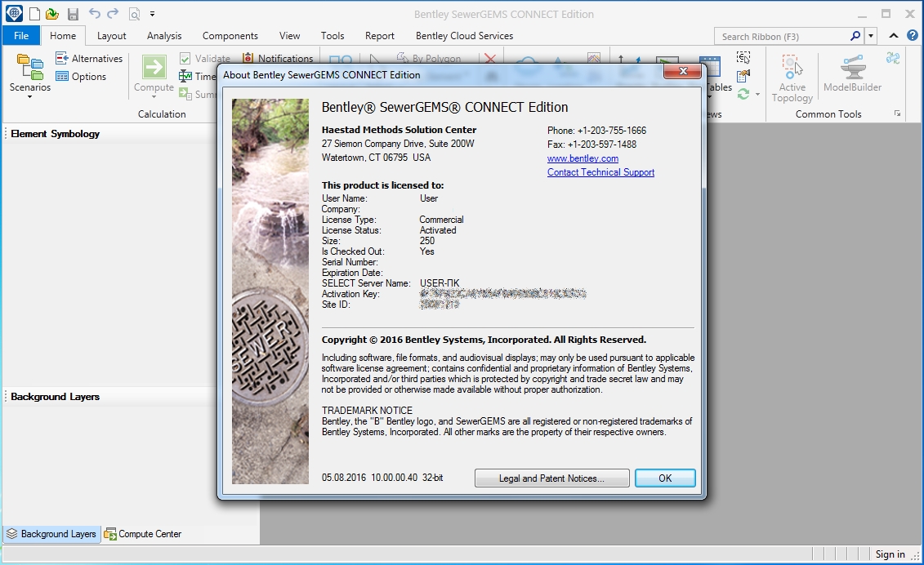Screen dimensions: 924x565
Task: Open the www.bentley.com link
Action: coord(583,158)
